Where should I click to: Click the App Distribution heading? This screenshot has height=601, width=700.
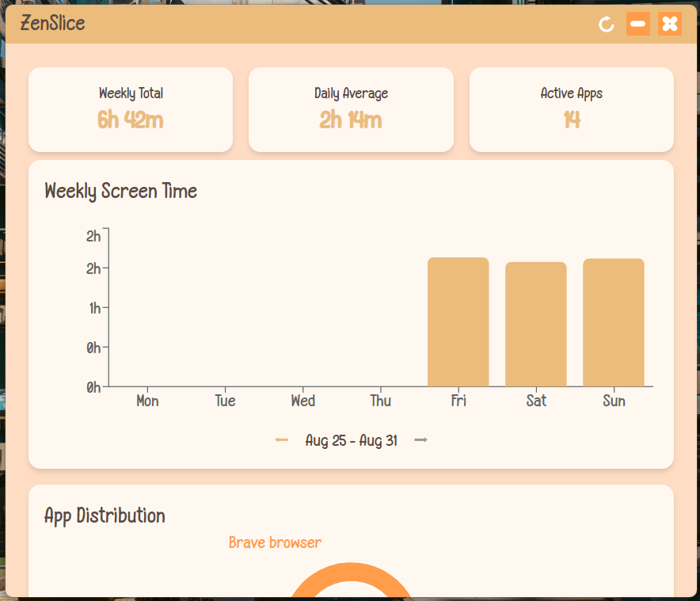(105, 515)
